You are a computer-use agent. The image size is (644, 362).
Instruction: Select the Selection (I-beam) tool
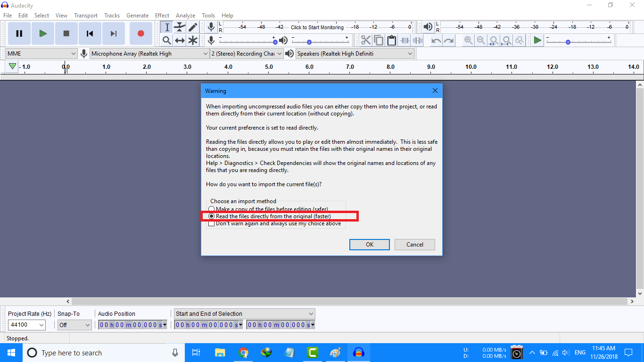pos(167,27)
